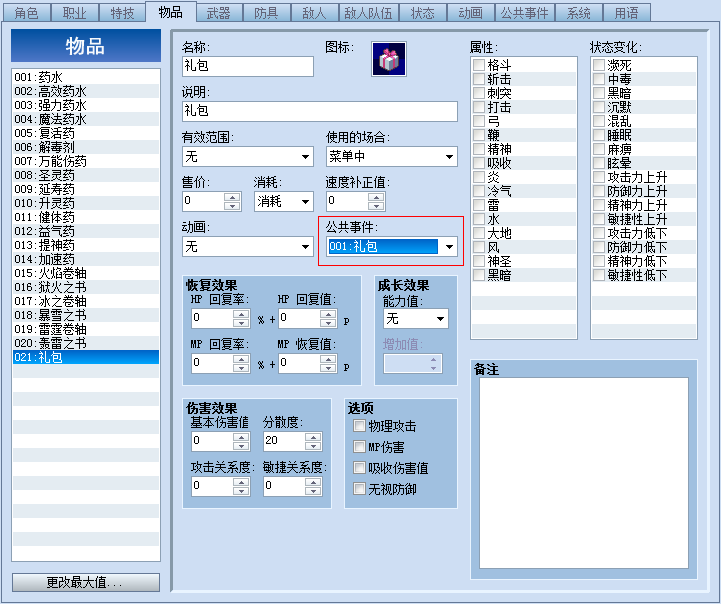Check the 炎 attribute

(479, 177)
